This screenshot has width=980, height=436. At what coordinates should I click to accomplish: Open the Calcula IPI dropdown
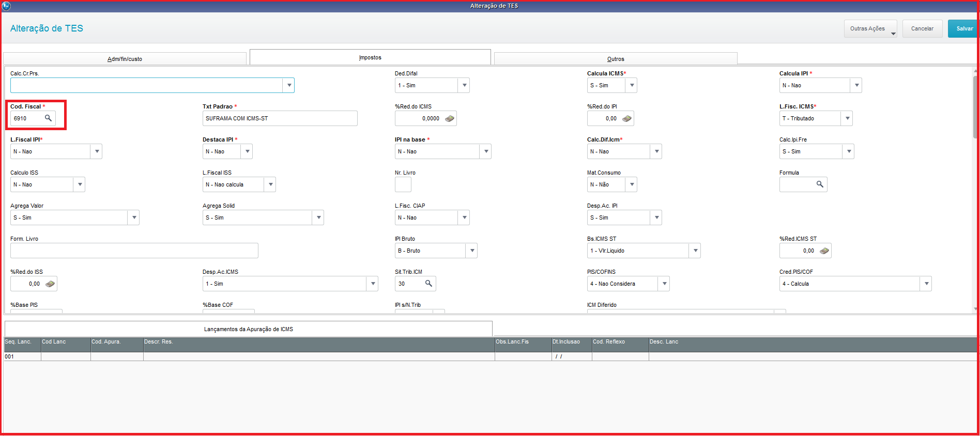pos(856,85)
